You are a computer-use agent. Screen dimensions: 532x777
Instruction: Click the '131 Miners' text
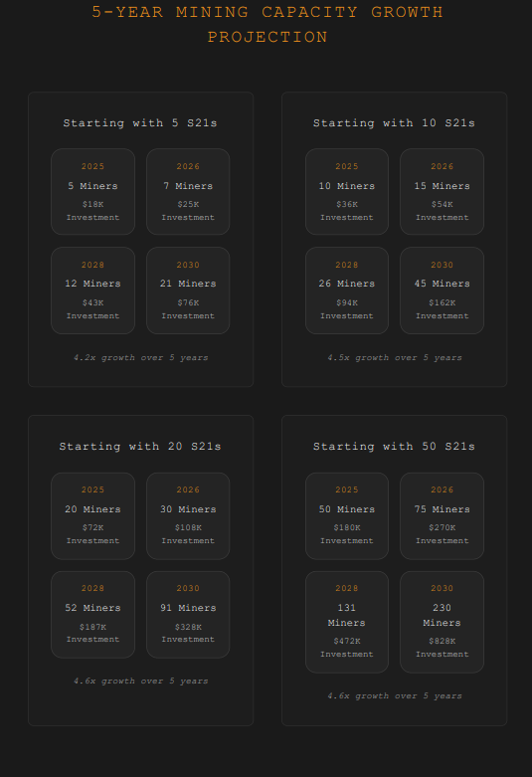(x=347, y=615)
